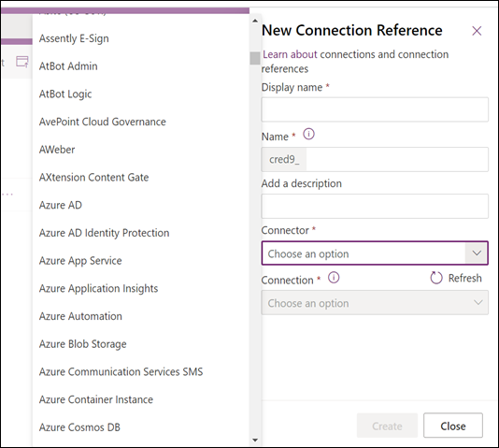
Task: Click the Close button
Action: 453,426
